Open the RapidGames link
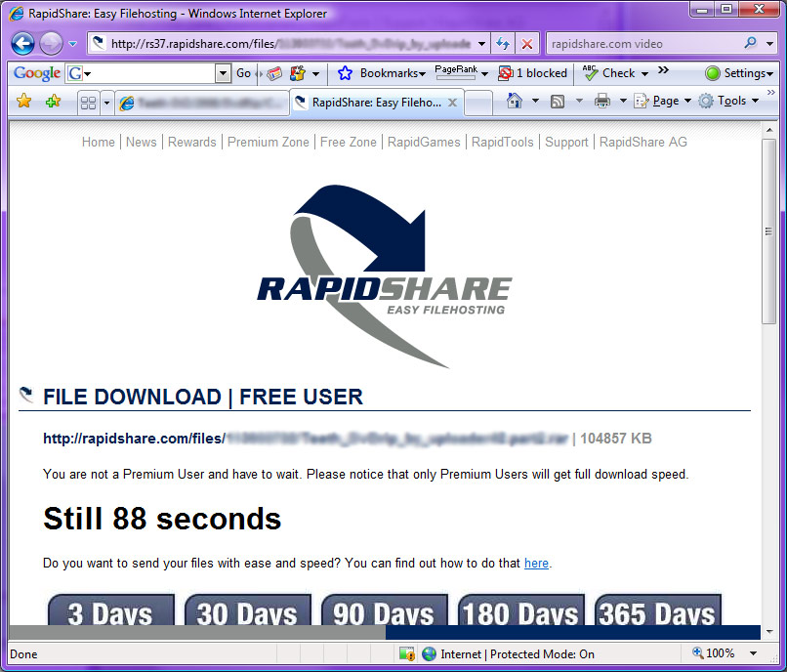The image size is (787, 672). coord(424,143)
